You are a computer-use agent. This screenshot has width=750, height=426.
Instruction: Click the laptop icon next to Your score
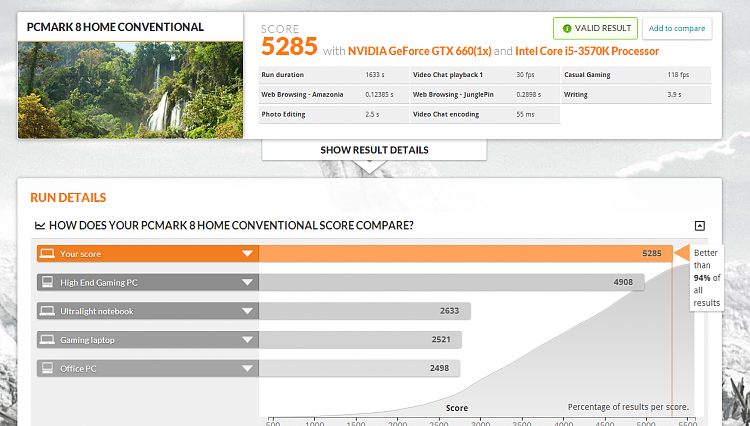click(47, 253)
